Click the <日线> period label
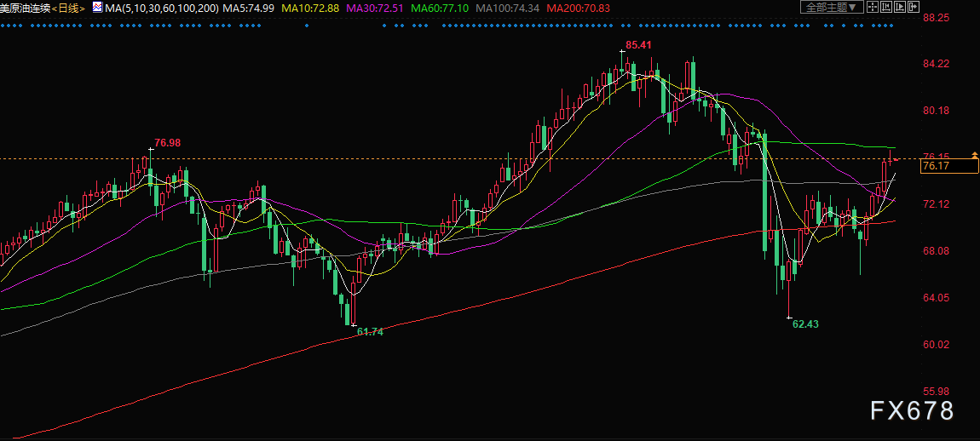 tap(69, 8)
